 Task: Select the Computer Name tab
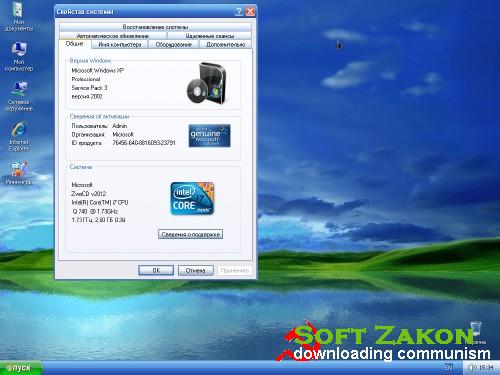(120, 44)
